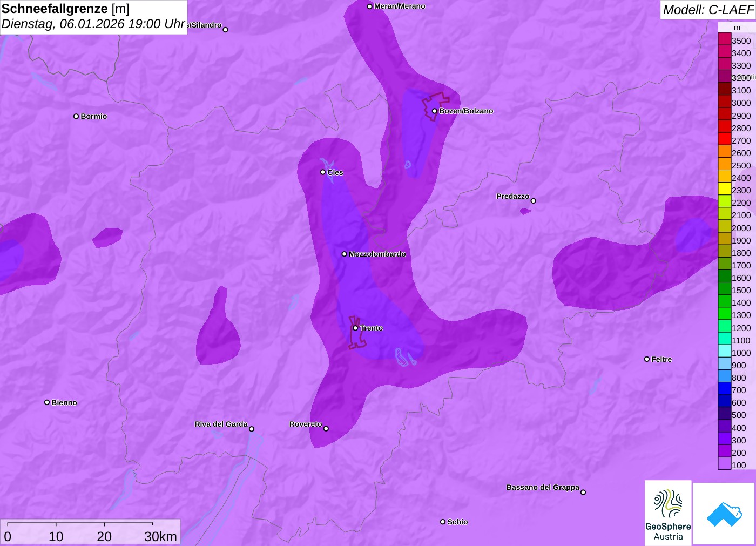The image size is (756, 546).
Task: Click the 3000 value in legend
Action: pos(741,103)
